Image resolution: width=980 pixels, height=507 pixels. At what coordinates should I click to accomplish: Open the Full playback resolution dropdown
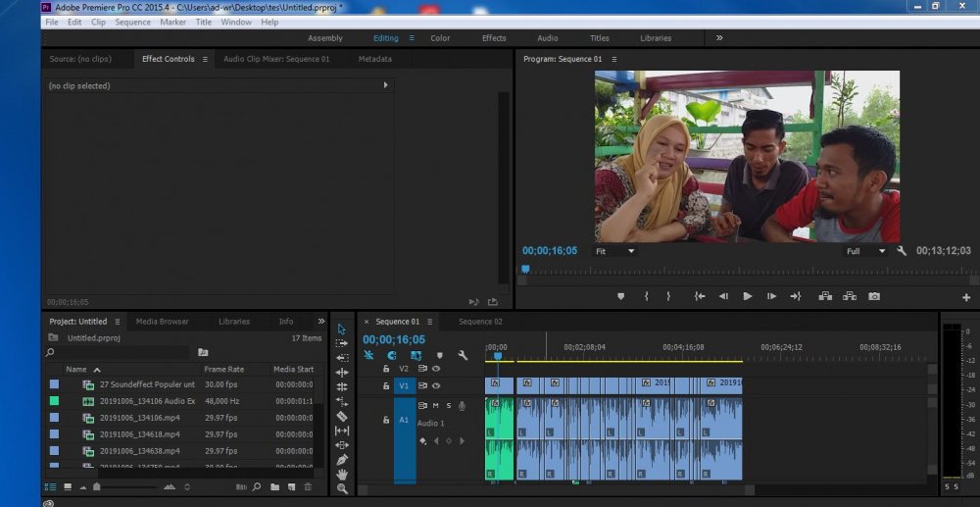point(865,251)
